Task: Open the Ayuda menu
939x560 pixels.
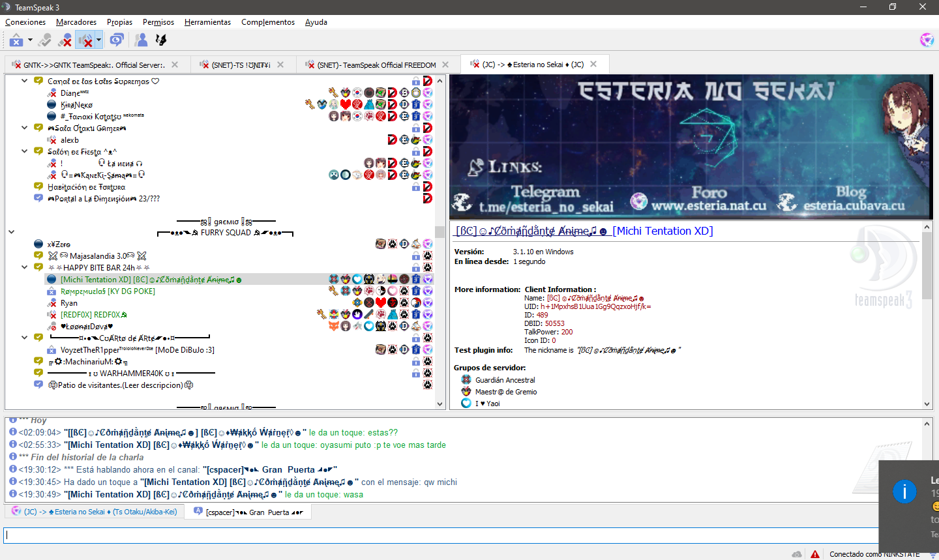Action: (x=316, y=22)
